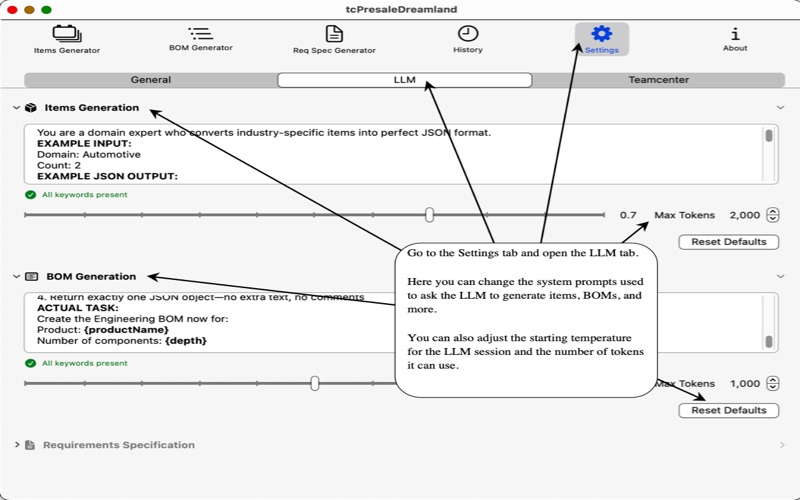Switch to the LLM tab
800x500 pixels.
[405, 80]
